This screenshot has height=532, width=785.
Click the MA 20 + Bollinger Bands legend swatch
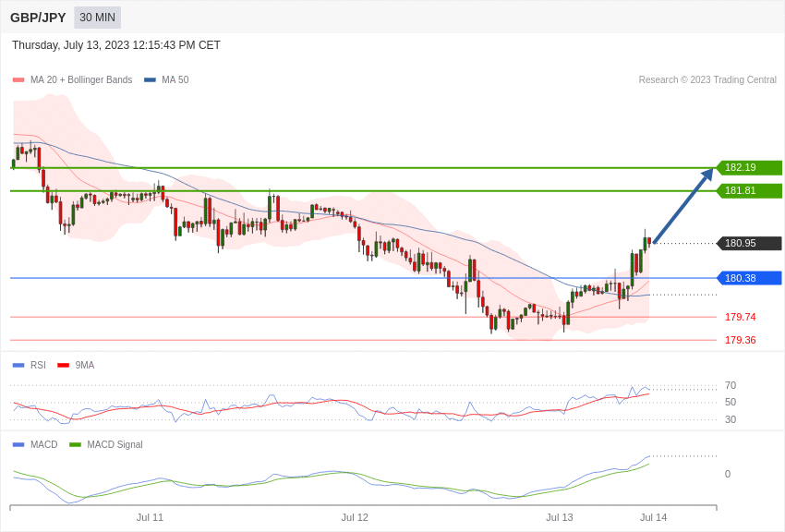[x=18, y=80]
